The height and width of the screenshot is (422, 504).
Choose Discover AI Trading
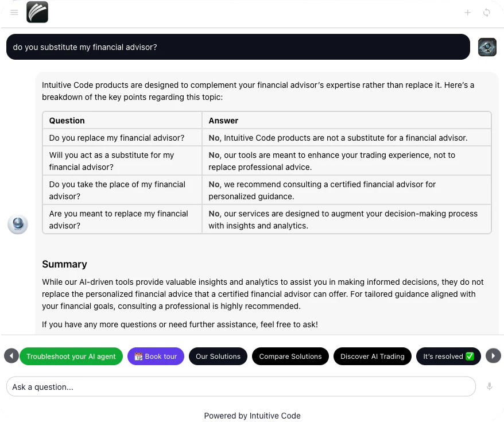tap(372, 356)
